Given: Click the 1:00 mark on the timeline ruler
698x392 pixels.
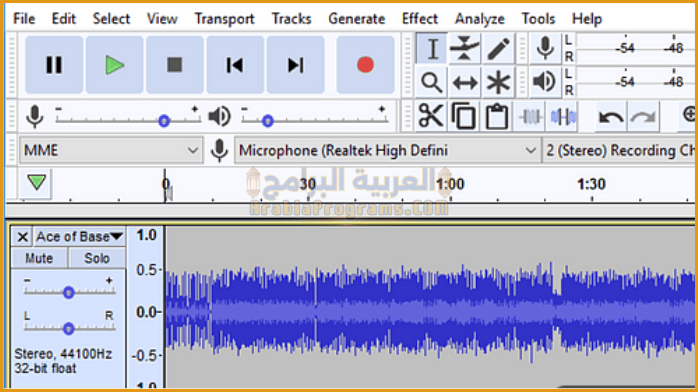Looking at the screenshot, I should pos(450,184).
